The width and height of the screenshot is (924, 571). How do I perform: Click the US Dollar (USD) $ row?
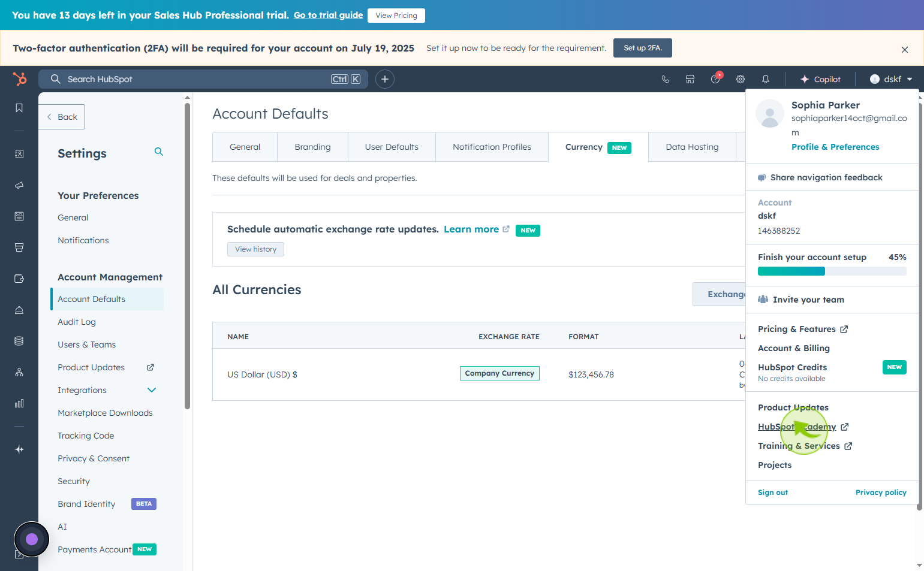point(478,374)
